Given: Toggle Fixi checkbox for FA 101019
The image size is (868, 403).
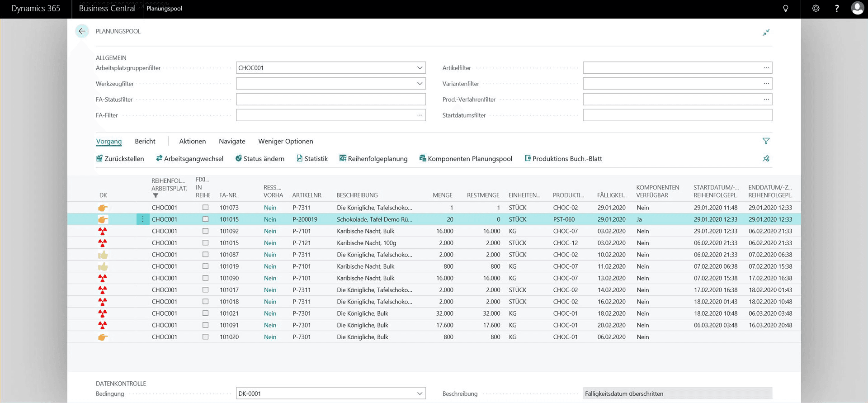Looking at the screenshot, I should (206, 266).
